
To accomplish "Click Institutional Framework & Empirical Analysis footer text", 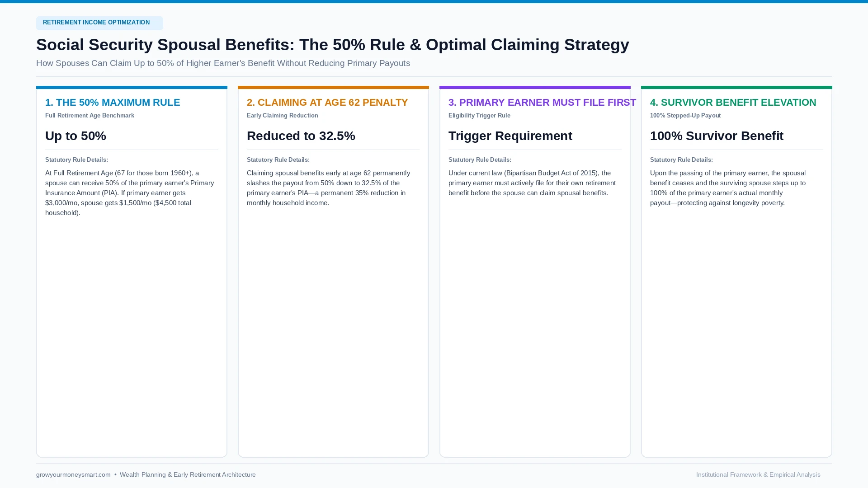I will (x=758, y=474).
